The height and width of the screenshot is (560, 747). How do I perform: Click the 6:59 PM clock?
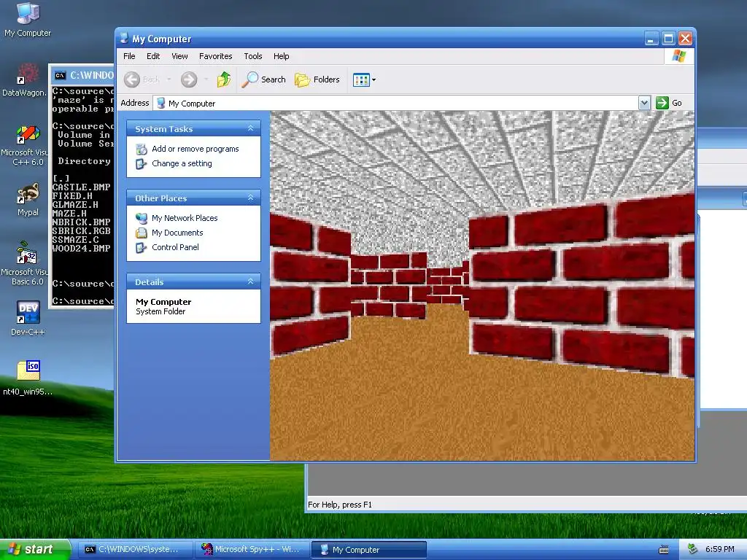(720, 549)
